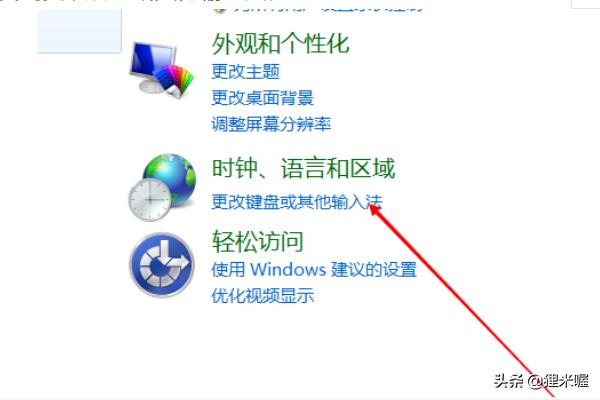Click the rainbow color fan on the personalization icon
The image size is (600, 400).
175,79
